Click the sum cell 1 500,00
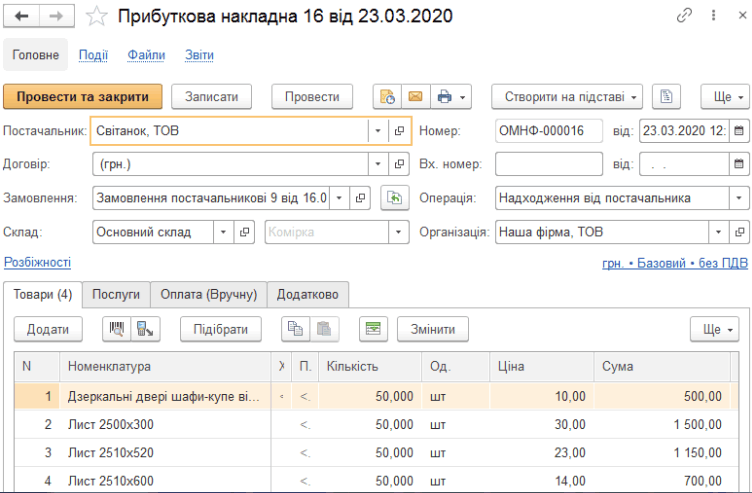This screenshot has height=493, width=752. tap(662, 424)
